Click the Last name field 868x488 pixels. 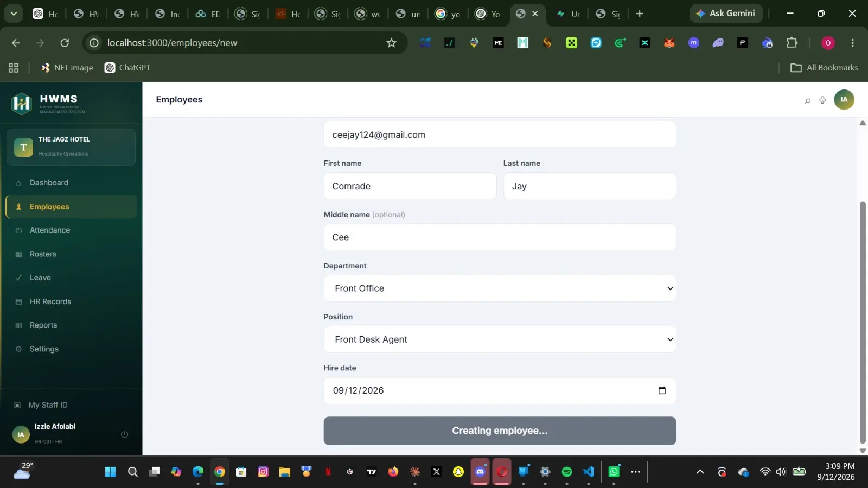click(x=590, y=186)
